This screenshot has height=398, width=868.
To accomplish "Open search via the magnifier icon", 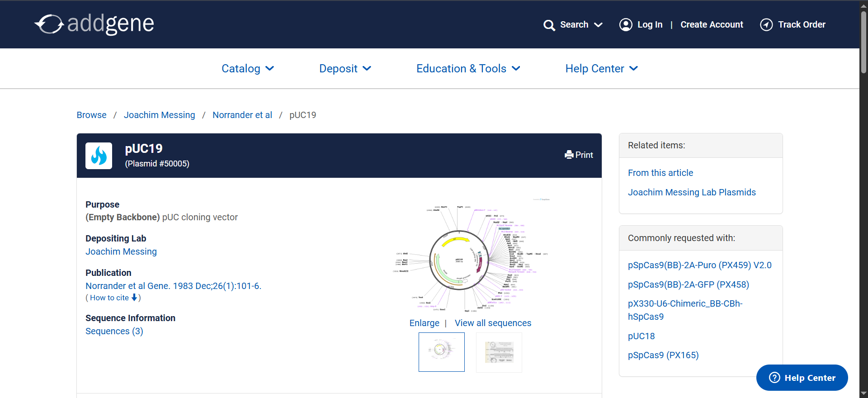I will point(549,25).
